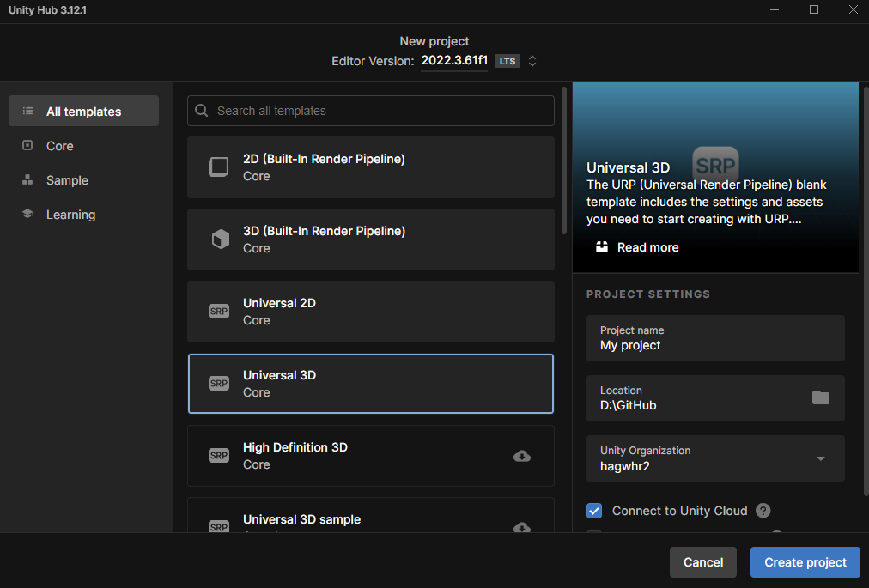
Task: Click the large SRP preview thumbnail
Action: pyautogui.click(x=715, y=165)
